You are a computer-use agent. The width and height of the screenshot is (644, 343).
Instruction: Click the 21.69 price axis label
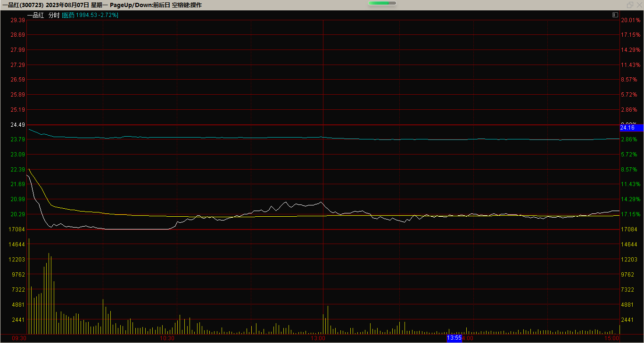tap(17, 184)
